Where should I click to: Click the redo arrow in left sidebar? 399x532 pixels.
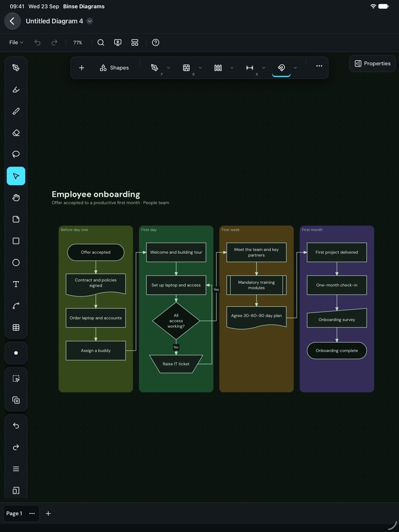pos(16,448)
